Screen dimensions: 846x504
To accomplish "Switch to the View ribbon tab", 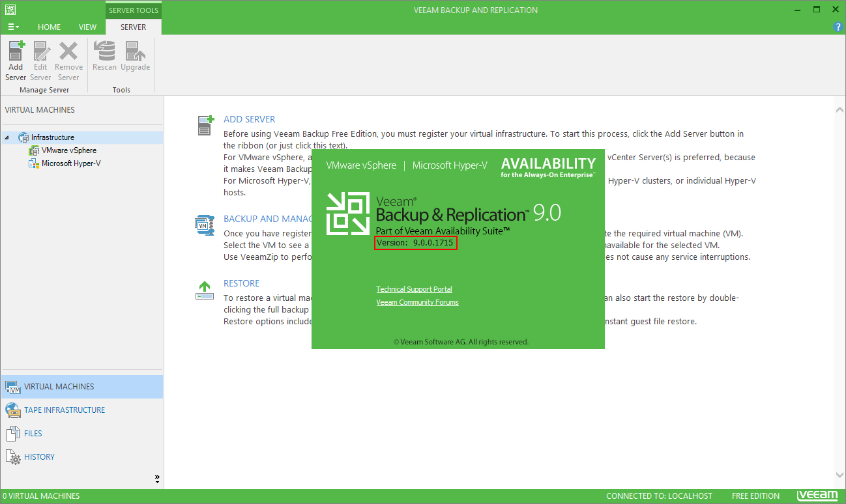I will [x=87, y=27].
